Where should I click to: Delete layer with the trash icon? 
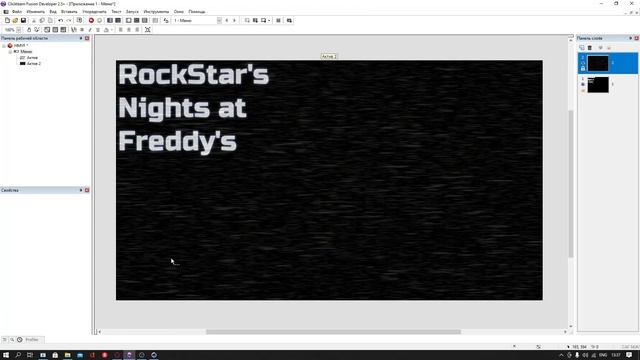(589, 48)
